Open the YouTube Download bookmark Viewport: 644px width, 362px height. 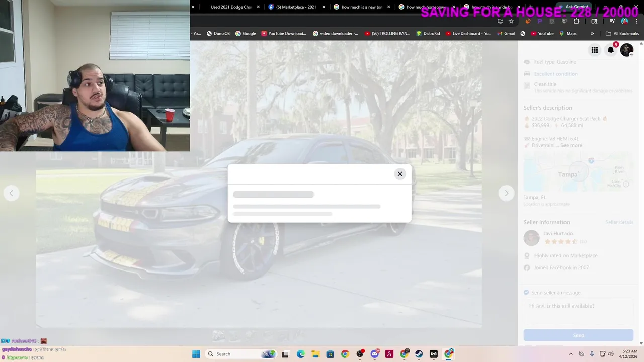284,34
